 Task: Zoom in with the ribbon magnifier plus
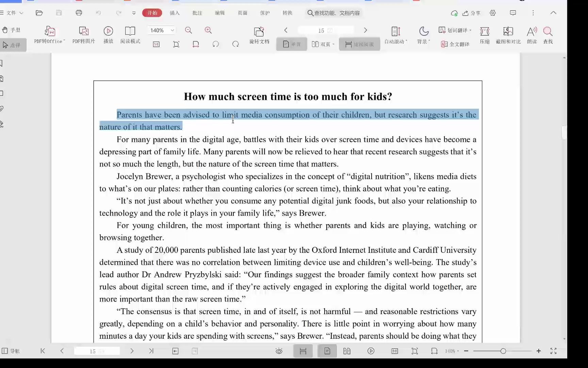(x=208, y=30)
